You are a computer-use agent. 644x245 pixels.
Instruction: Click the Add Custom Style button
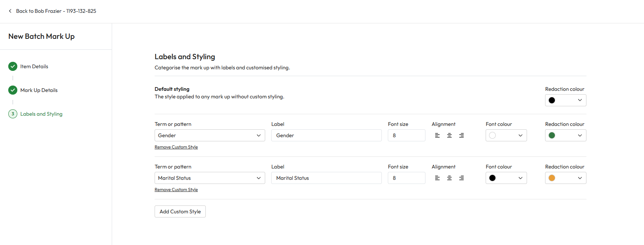point(180,211)
